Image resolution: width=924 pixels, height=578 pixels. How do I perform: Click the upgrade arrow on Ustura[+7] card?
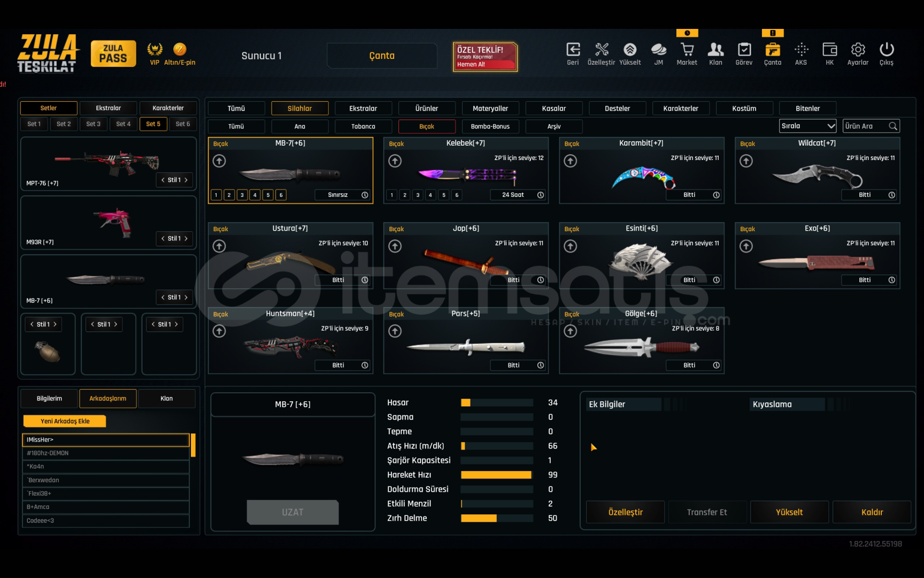pos(219,246)
